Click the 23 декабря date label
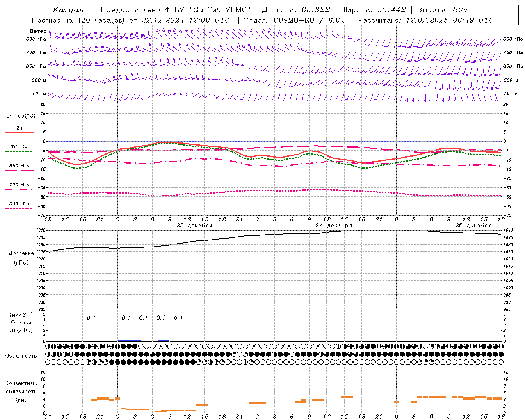Viewport: 525px width, 420px height. 194,226
